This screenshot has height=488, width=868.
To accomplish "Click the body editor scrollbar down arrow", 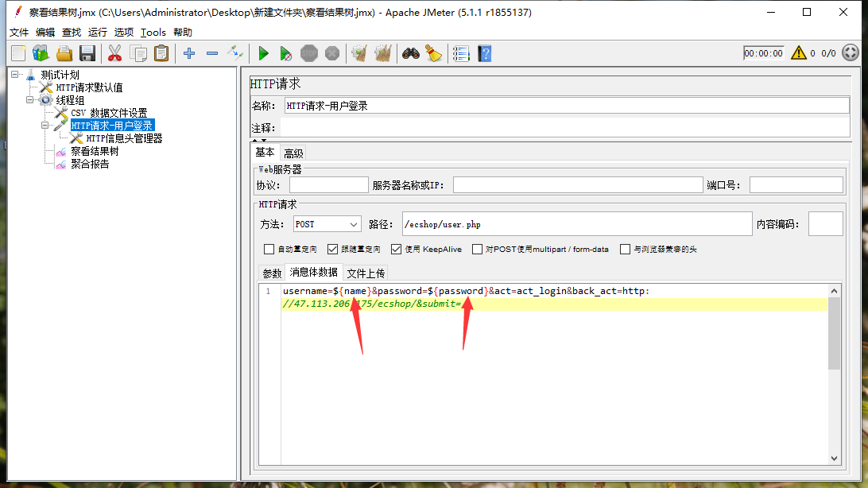I will point(835,458).
